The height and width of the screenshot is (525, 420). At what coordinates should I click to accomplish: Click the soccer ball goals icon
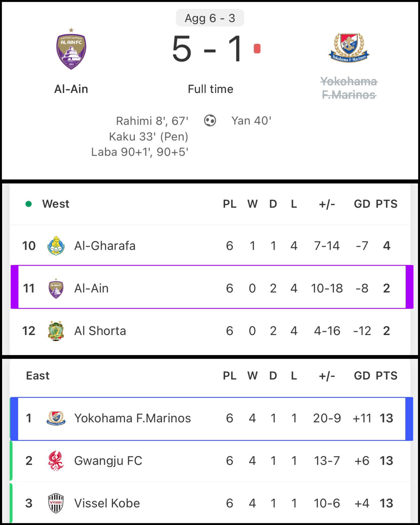pyautogui.click(x=210, y=120)
